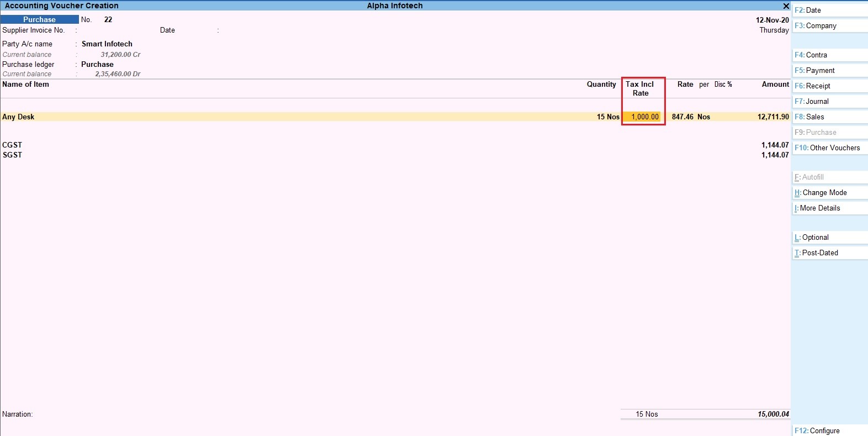The height and width of the screenshot is (436, 868).
Task: Select the CGST ledger line
Action: coord(12,145)
